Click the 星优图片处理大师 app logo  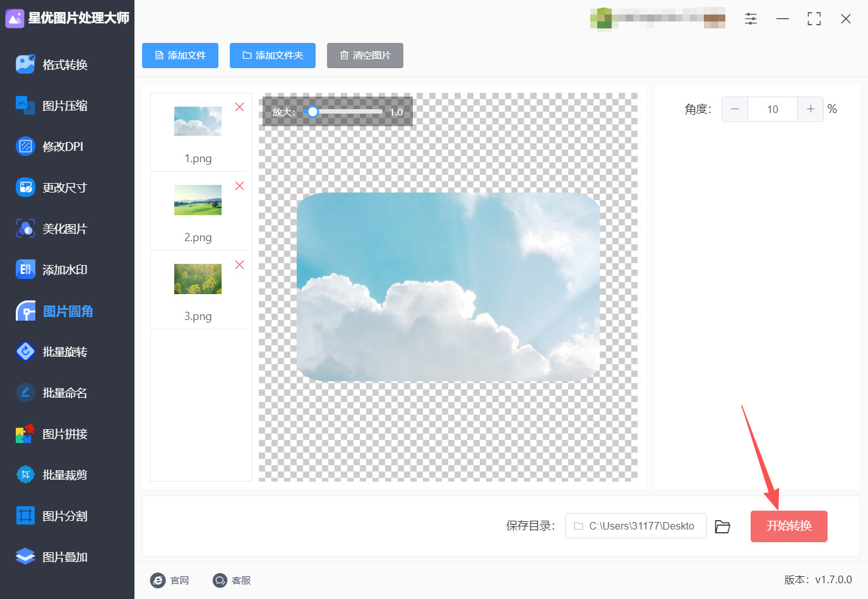pos(15,18)
